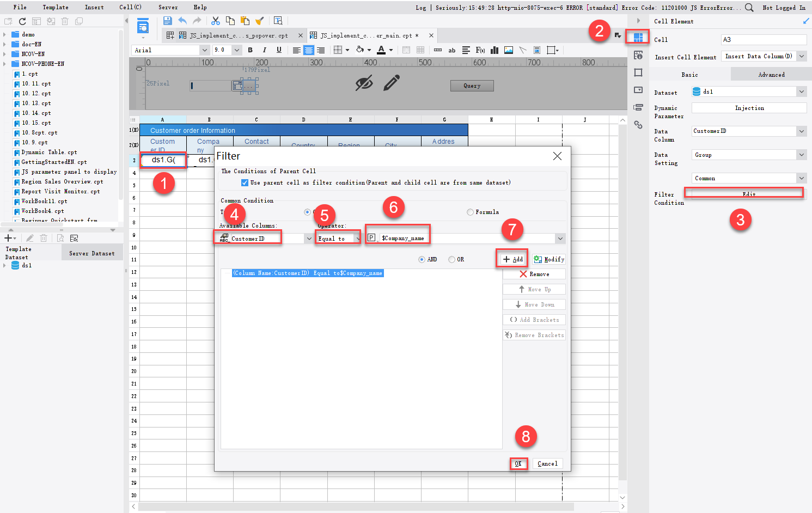Align text left
The height and width of the screenshot is (513, 812).
[x=296, y=50]
